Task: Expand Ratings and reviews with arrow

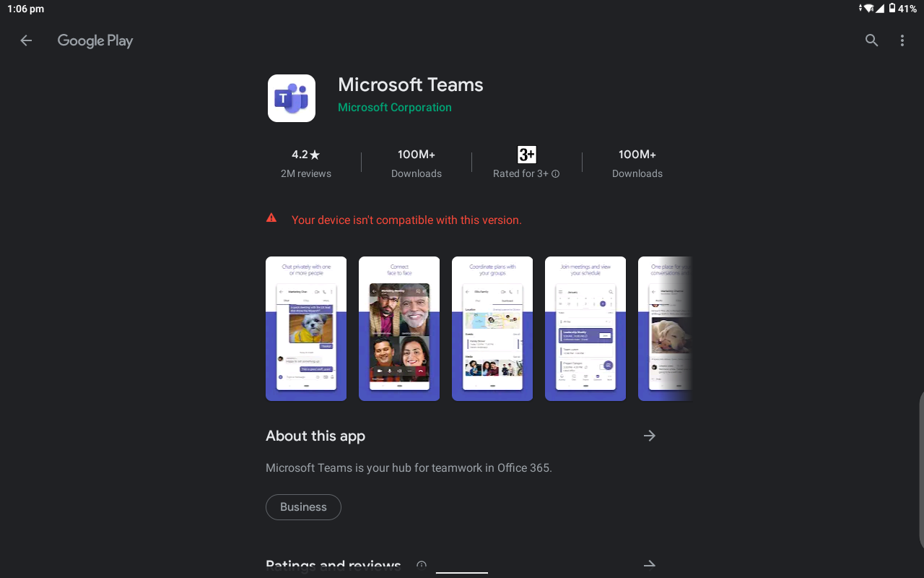Action: pyautogui.click(x=650, y=565)
